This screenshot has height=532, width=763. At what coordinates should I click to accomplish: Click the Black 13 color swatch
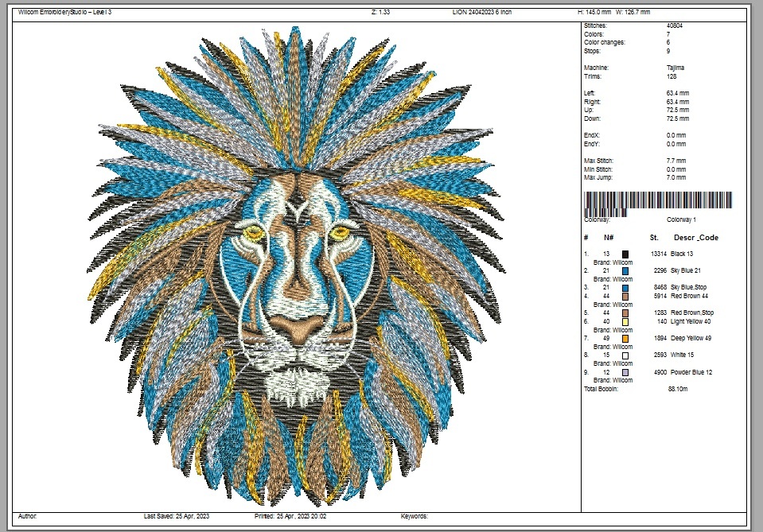coord(625,254)
